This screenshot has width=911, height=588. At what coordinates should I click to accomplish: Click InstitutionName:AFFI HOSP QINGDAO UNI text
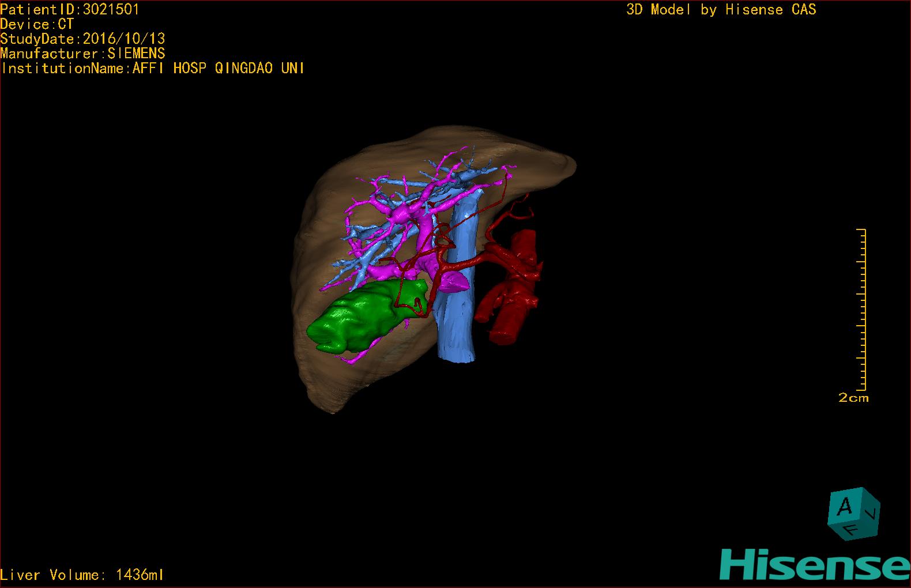[153, 68]
